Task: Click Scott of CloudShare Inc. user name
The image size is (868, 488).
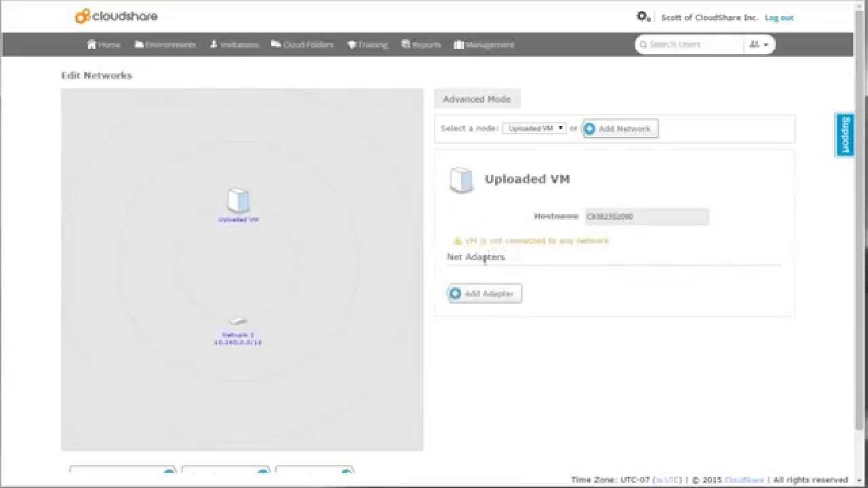Action: click(x=709, y=18)
